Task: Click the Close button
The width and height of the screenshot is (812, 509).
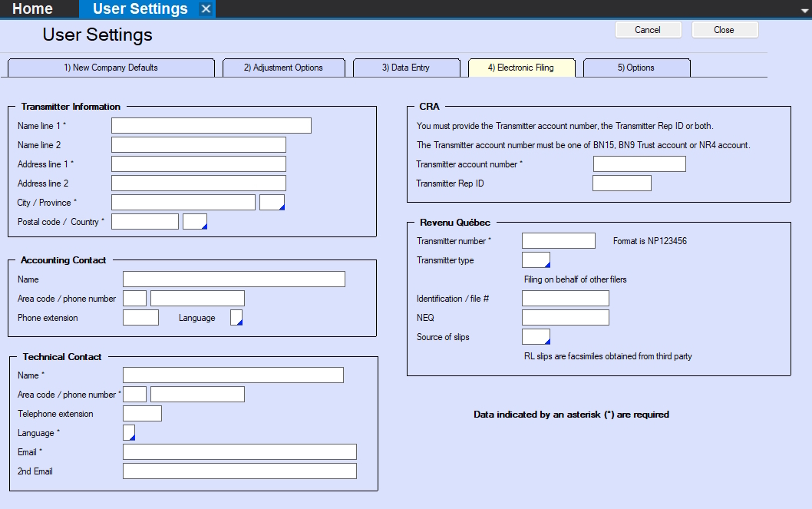Action: click(x=725, y=30)
